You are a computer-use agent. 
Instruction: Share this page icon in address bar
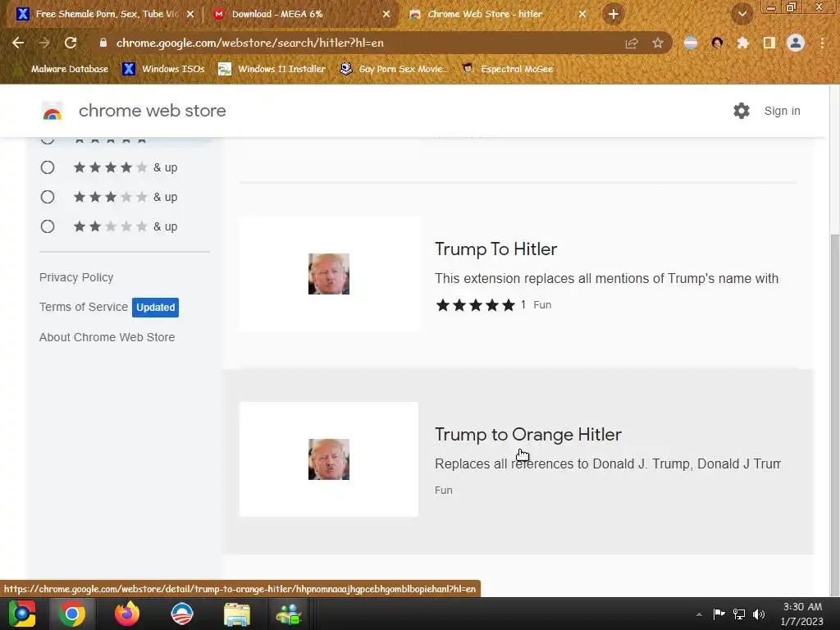coord(632,43)
